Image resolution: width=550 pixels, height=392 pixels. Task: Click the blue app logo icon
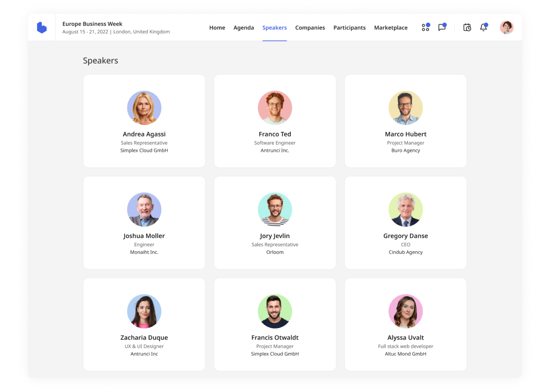click(42, 27)
